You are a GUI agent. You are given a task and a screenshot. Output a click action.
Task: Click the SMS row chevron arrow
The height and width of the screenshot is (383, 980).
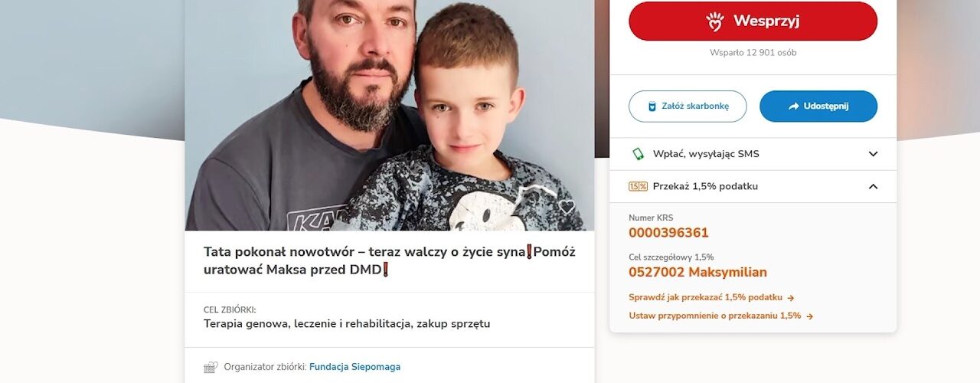point(873,154)
